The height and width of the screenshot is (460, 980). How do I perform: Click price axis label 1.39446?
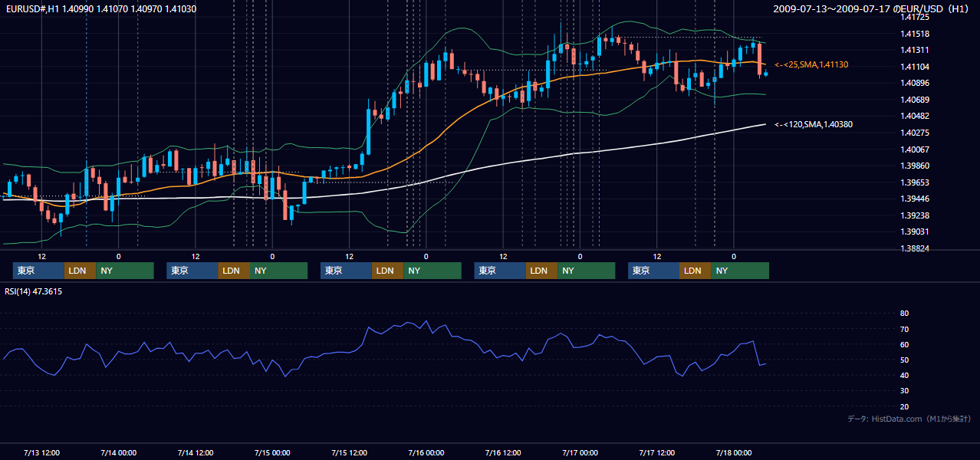click(916, 199)
